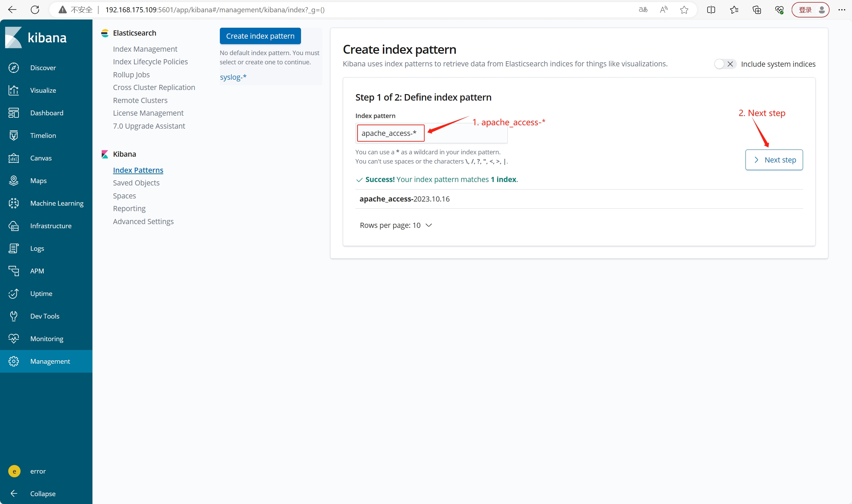The image size is (852, 504).
Task: Open the Canvas icon in sidebar
Action: (14, 158)
